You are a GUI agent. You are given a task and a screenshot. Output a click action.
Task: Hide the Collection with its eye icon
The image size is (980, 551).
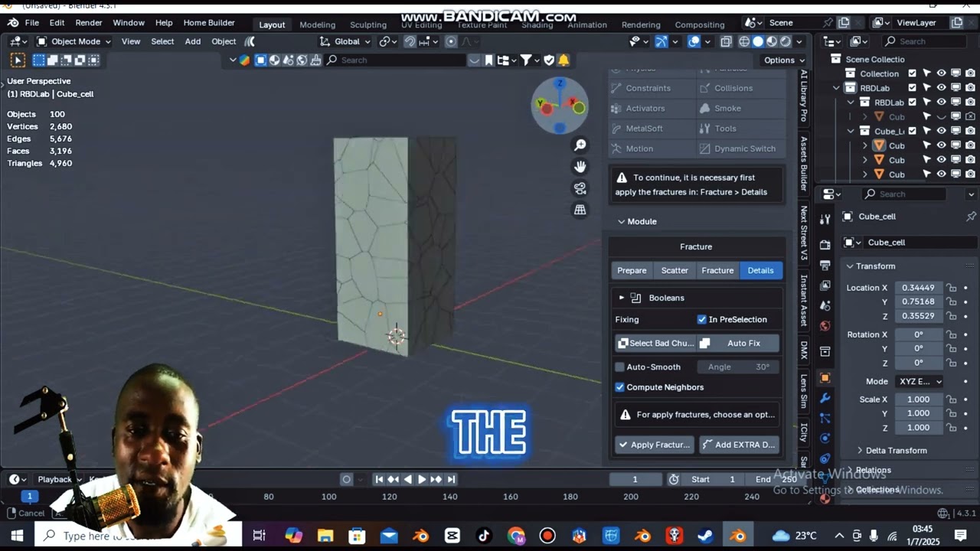coord(941,73)
